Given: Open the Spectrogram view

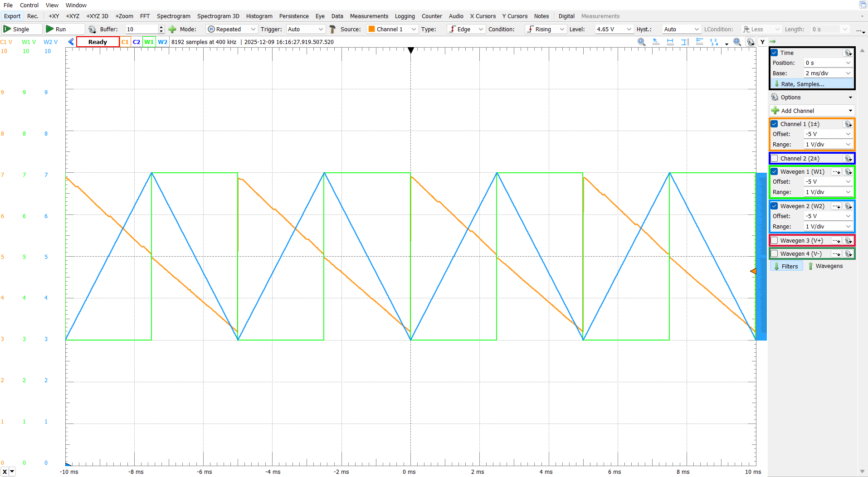Looking at the screenshot, I should tap(173, 16).
